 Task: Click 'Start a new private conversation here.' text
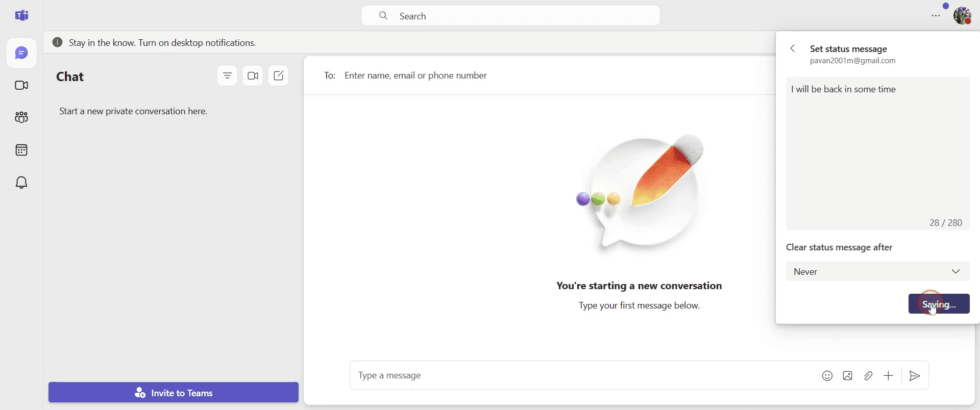click(x=133, y=111)
